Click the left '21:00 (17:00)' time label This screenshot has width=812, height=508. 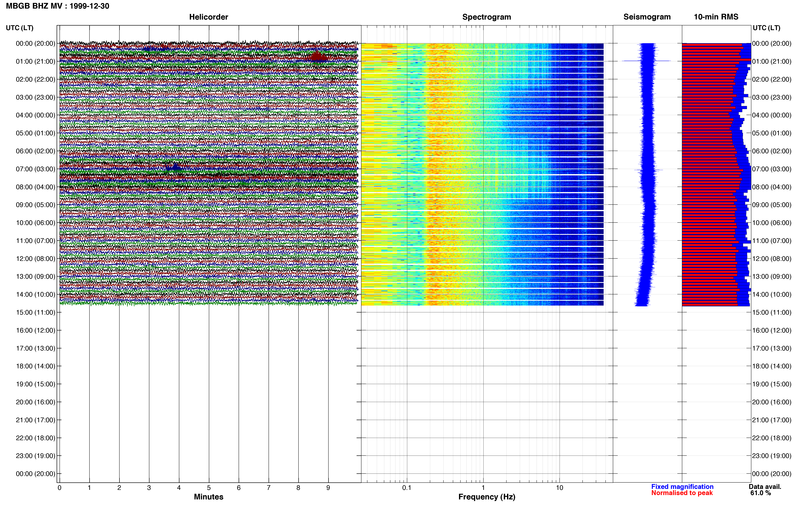click(x=36, y=420)
